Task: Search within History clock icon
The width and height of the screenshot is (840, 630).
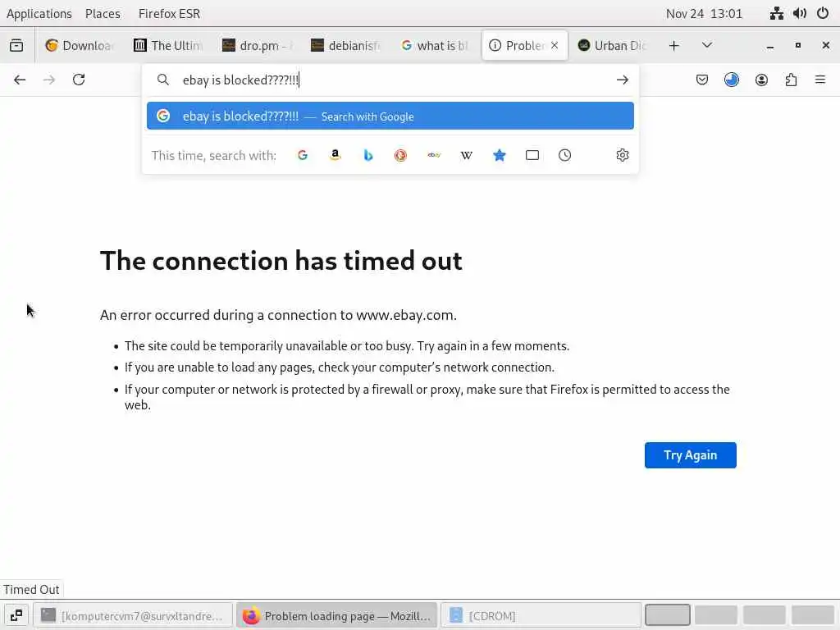Action: pyautogui.click(x=564, y=155)
